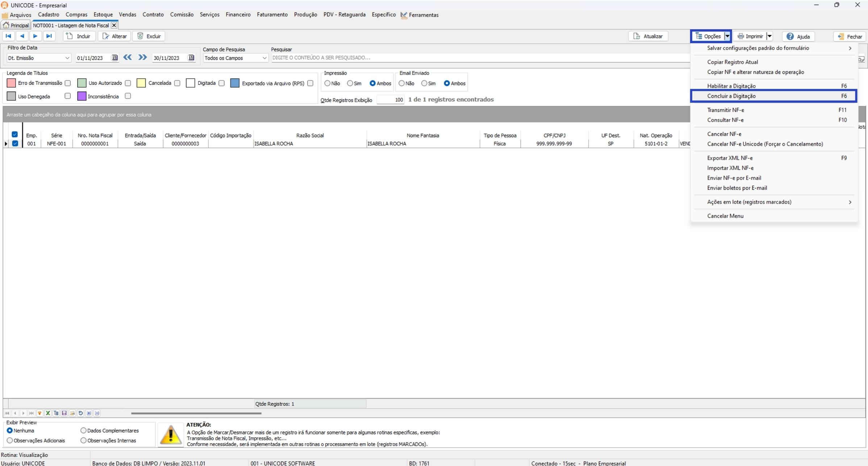Enable the Uso Autorizado checkbox
Screen dimensions: 868x466
point(128,83)
